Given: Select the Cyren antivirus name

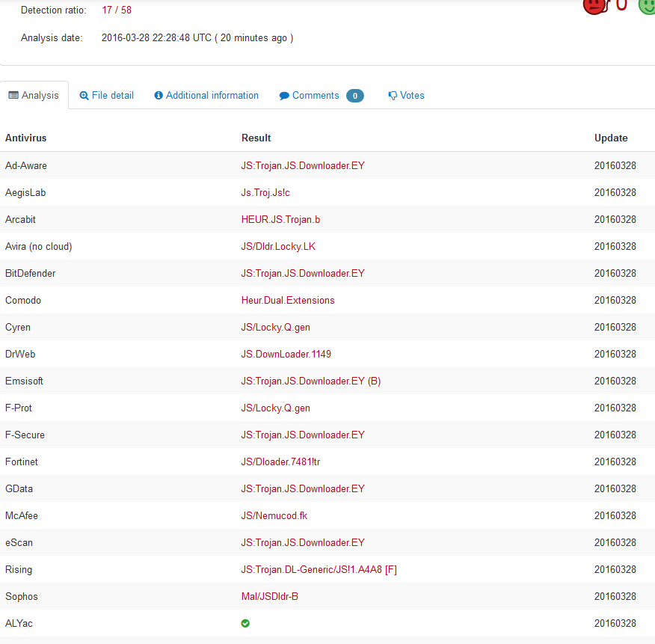Looking at the screenshot, I should pos(17,327).
